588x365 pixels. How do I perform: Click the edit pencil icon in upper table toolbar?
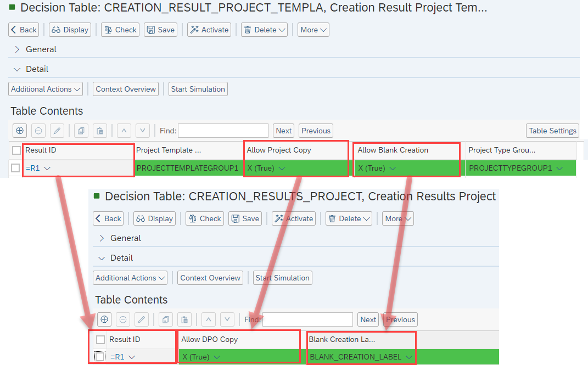(57, 131)
